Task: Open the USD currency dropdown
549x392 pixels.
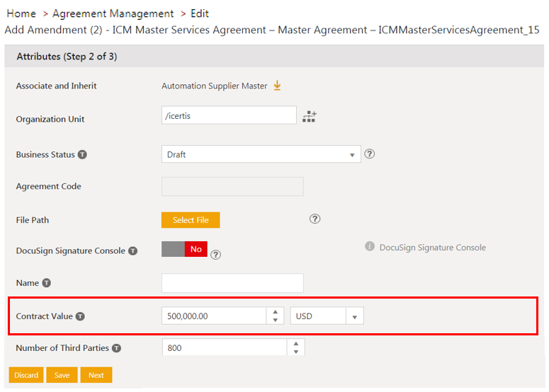Action: point(354,317)
